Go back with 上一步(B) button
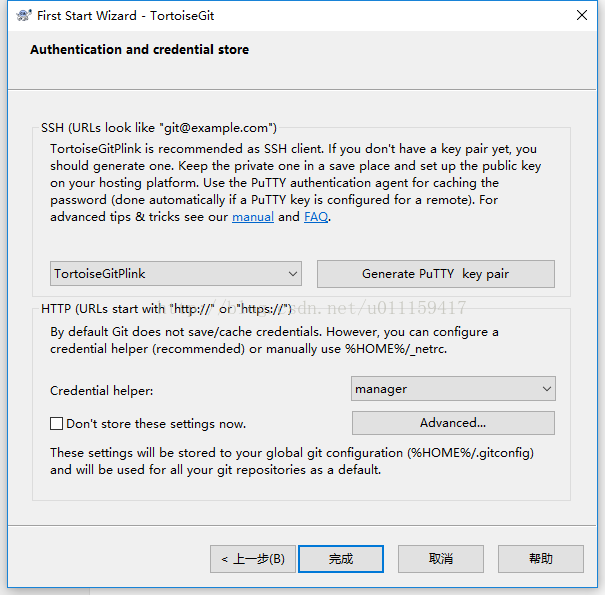The image size is (605, 595). (x=253, y=558)
